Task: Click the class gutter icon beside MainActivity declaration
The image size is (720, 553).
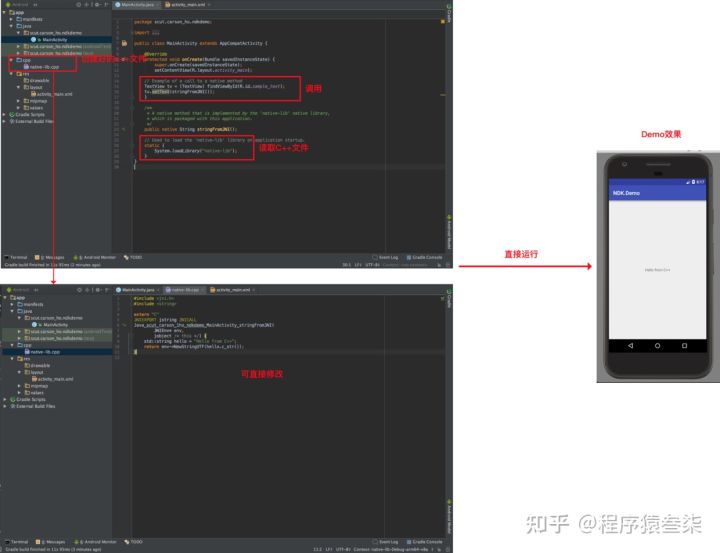Action: point(124,43)
